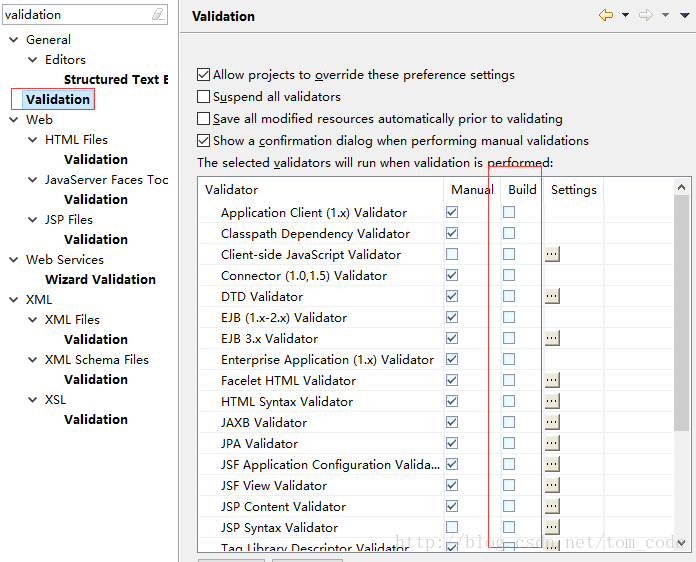Open settings for JPA Validator
The image size is (696, 562).
point(552,443)
